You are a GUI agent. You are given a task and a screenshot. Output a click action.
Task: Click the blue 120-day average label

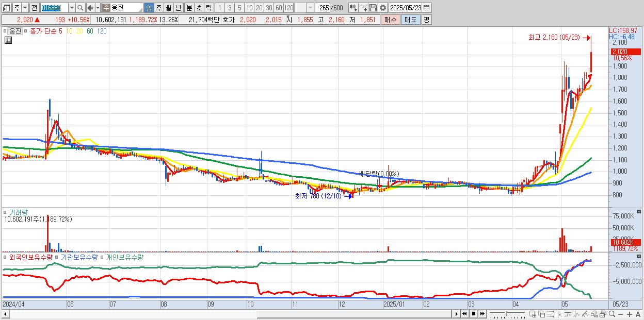coord(102,31)
